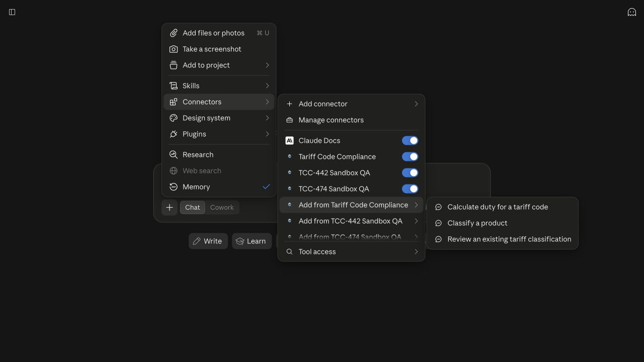
Task: Expand the Plugins submenu chevron
Action: [x=267, y=134]
